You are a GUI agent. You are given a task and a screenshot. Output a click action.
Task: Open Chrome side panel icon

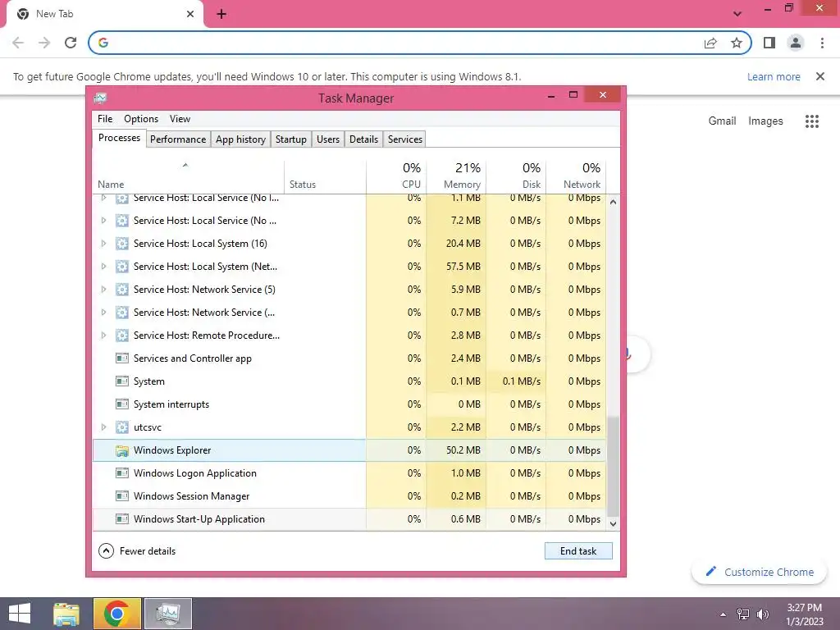point(769,43)
